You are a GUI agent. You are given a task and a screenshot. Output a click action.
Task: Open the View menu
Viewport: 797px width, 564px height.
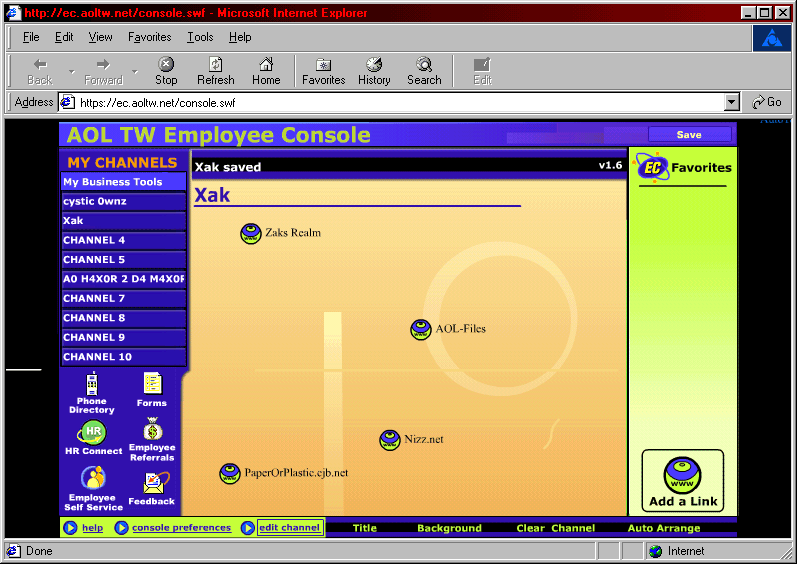point(100,37)
